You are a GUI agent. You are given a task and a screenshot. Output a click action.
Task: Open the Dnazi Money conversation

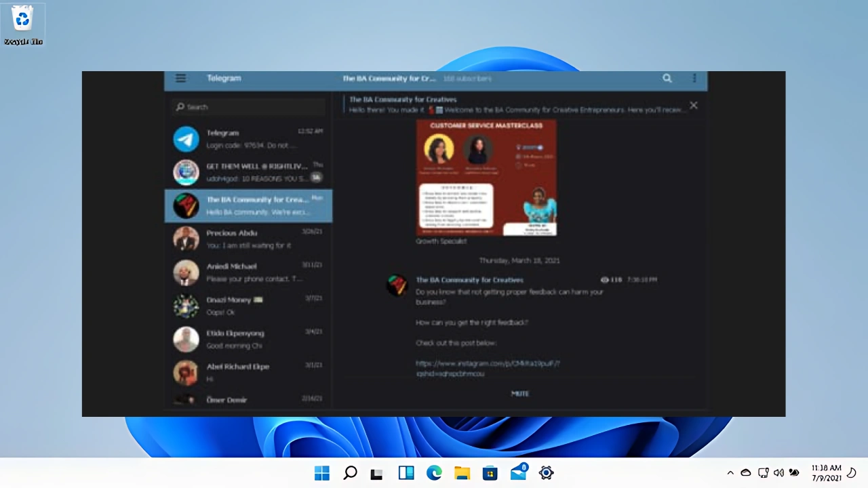click(249, 305)
